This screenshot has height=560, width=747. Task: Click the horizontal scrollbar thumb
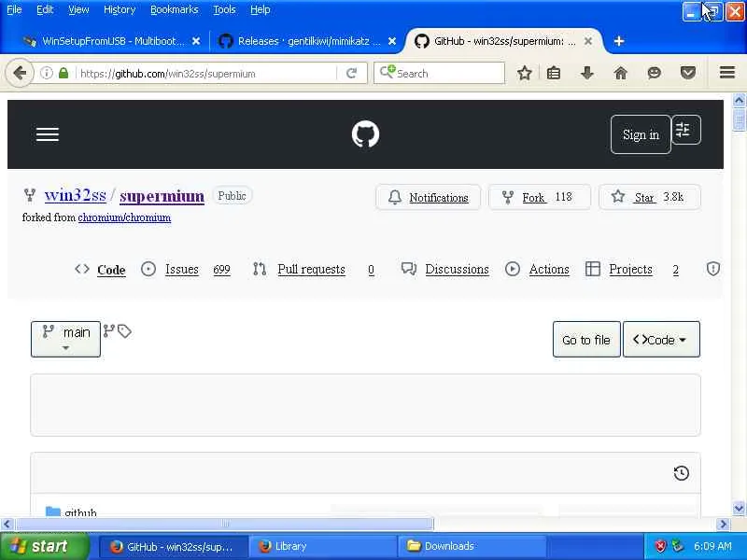pyautogui.click(x=224, y=525)
